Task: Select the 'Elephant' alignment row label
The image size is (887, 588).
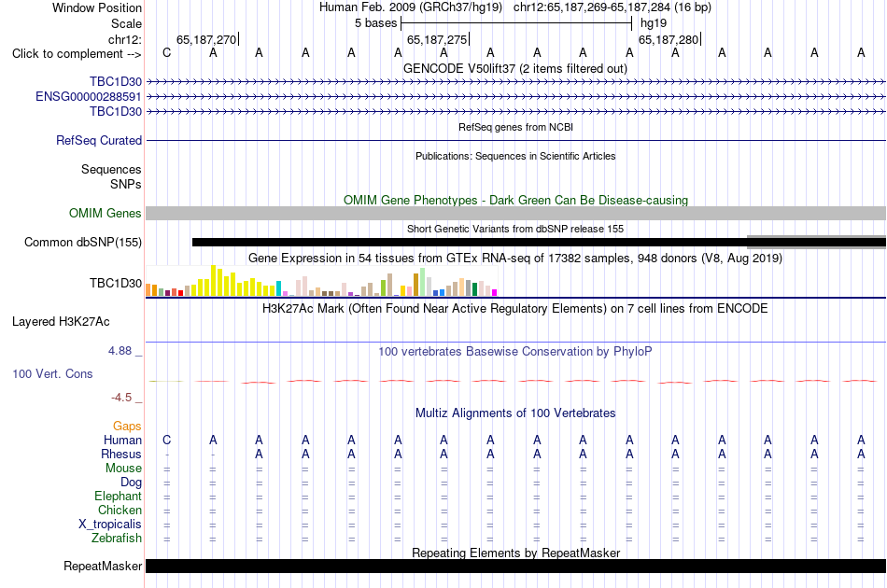Action: click(x=118, y=496)
